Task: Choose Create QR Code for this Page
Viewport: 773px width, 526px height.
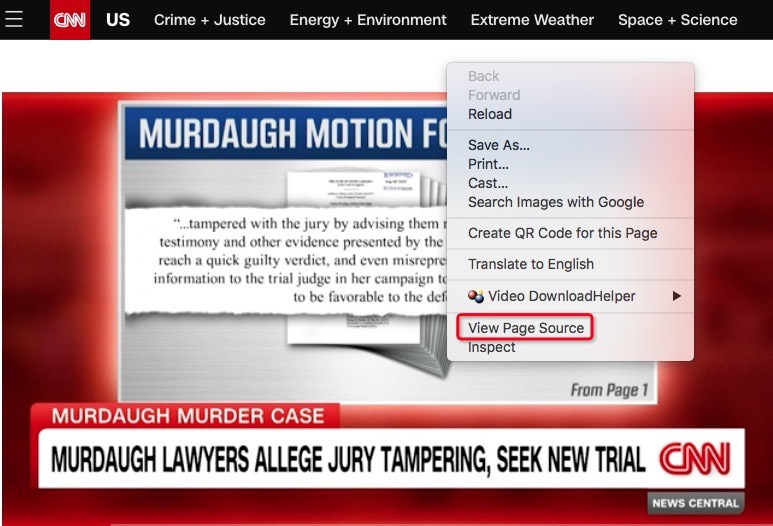Action: (x=562, y=233)
